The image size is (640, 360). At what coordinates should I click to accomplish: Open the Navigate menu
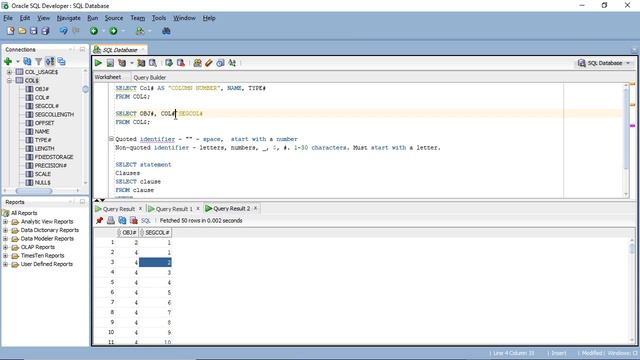[69, 18]
